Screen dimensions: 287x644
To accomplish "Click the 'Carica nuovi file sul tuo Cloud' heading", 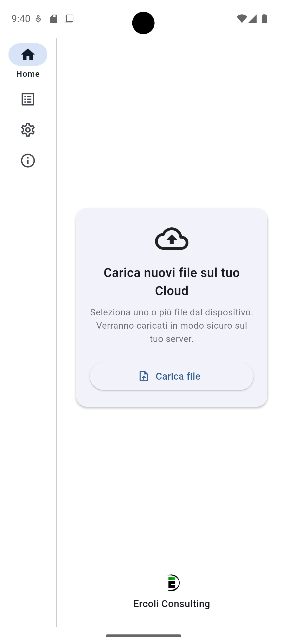I will [x=172, y=282].
